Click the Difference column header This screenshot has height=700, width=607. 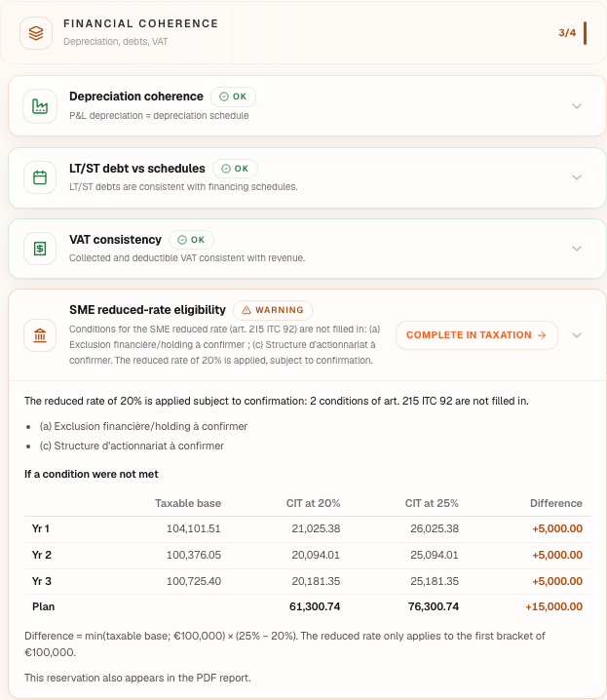556,504
